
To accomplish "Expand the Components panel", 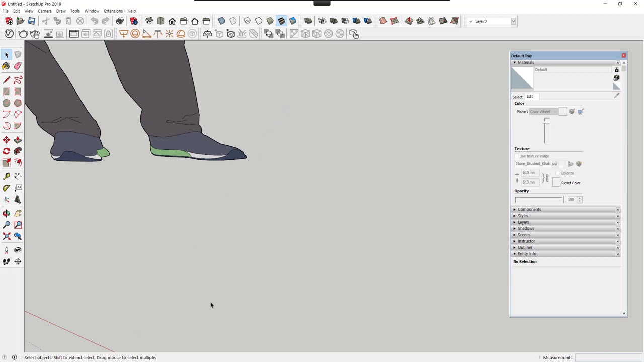I will [529, 210].
